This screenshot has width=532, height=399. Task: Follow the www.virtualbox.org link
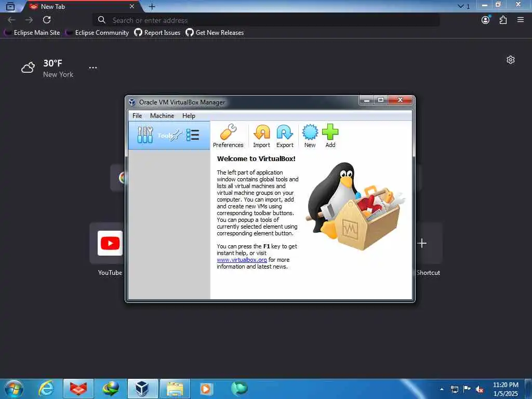point(242,260)
